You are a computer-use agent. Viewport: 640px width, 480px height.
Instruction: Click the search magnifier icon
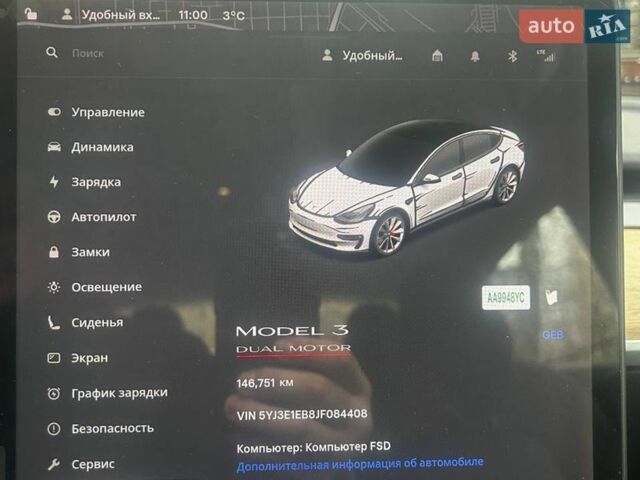(52, 53)
